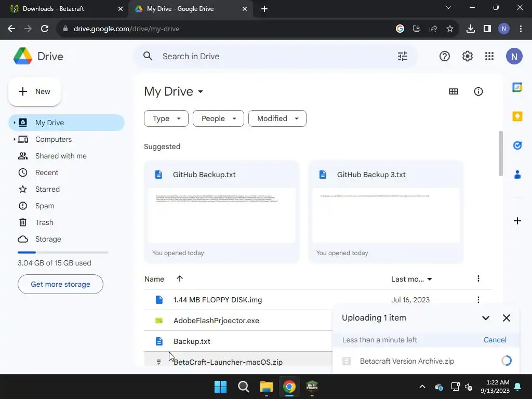Open Google Drive home via Drive logo
Image resolution: width=532 pixels, height=399 pixels.
(x=38, y=56)
